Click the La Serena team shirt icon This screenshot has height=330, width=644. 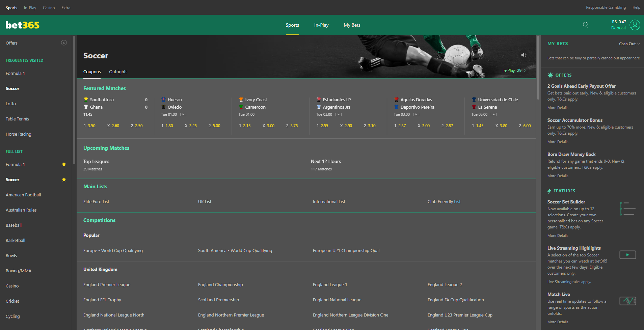(x=474, y=107)
